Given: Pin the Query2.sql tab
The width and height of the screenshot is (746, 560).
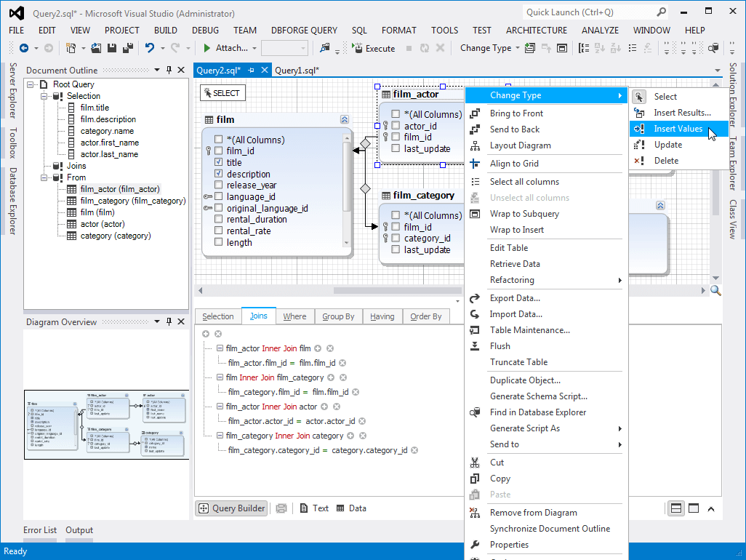Looking at the screenshot, I should tap(251, 71).
